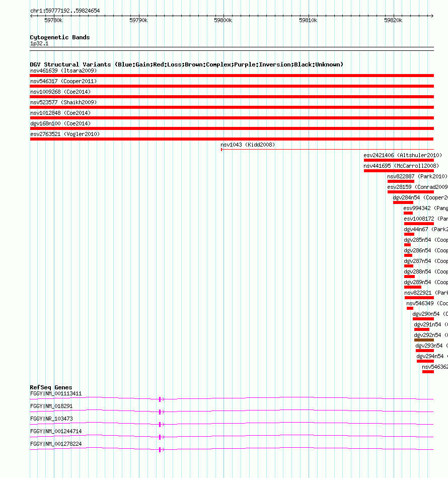This screenshot has height=478, width=448.
Task: Open the dgv286n54 variant label
Action: 426,250
